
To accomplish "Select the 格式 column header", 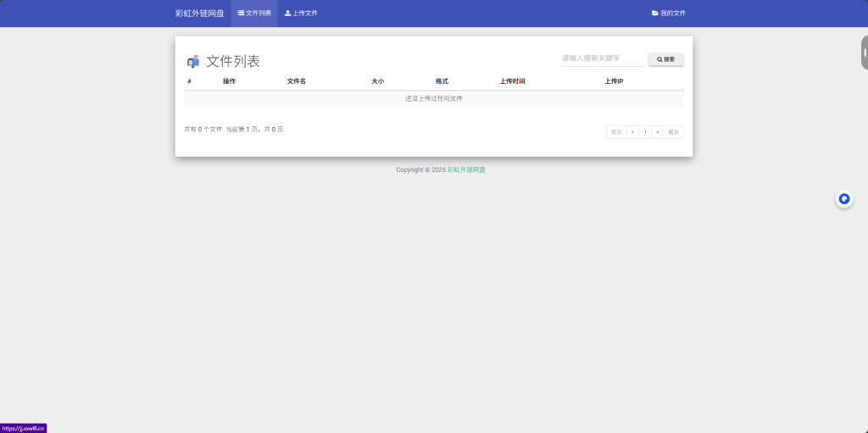I will pyautogui.click(x=442, y=81).
